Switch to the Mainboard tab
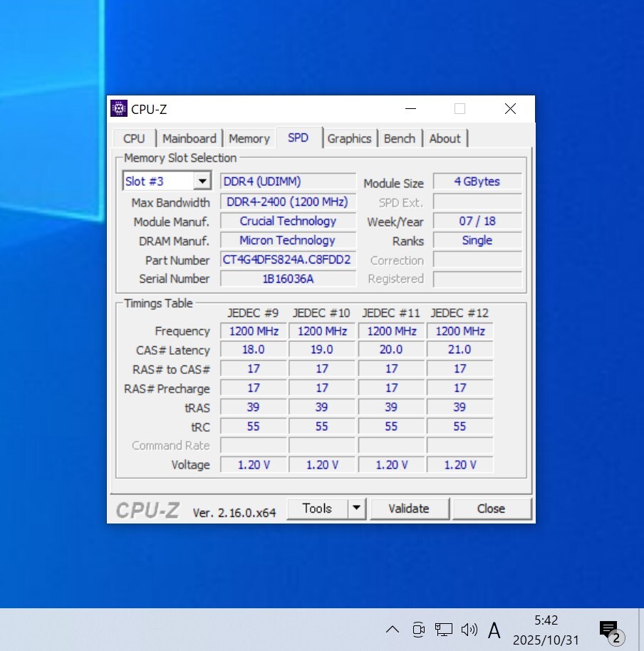Screen dimensions: 644x651 189,138
